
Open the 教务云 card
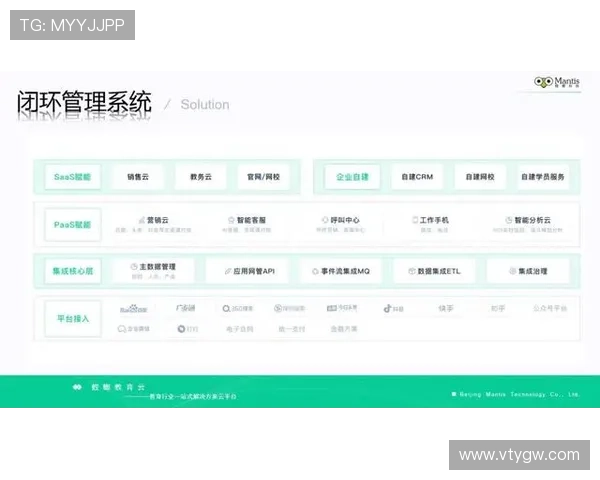201,177
